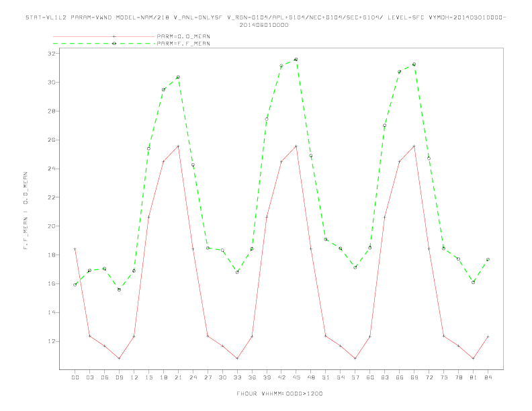Click x-axis tick label 60
Image resolution: width=532 pixels, height=411 pixels.
tap(370, 377)
